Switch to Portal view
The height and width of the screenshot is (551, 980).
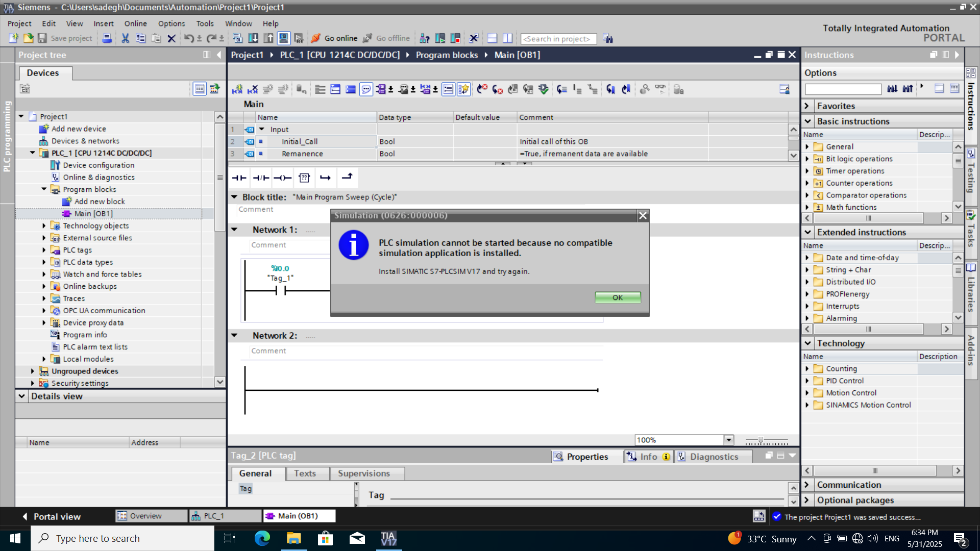point(51,516)
